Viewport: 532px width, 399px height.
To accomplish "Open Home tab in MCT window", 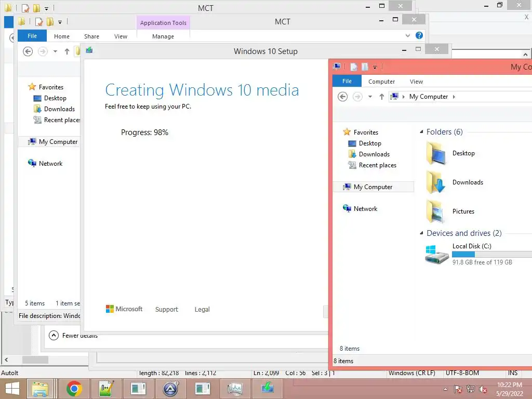I will (x=62, y=36).
